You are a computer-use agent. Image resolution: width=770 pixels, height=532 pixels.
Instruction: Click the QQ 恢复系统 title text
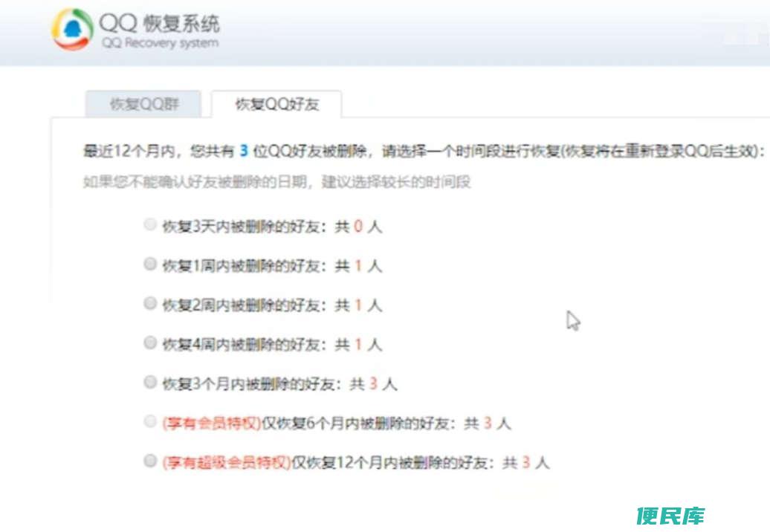(160, 23)
